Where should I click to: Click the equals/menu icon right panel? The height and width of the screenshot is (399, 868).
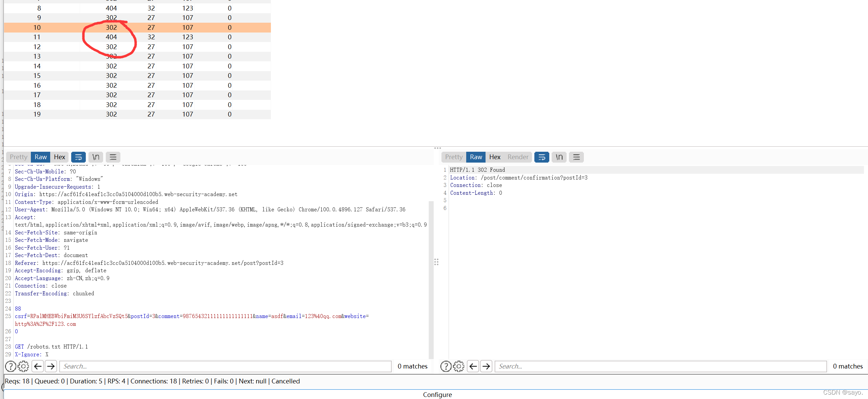(576, 157)
